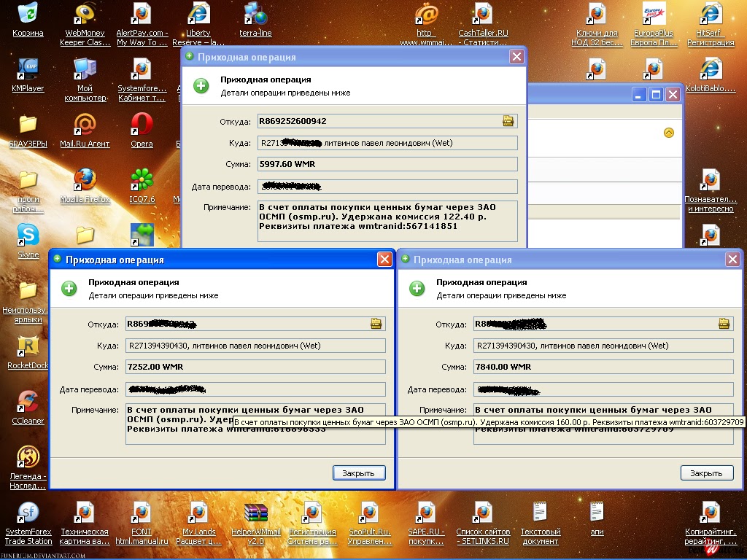Click the Куда field in 7252.00 WMR dialog
Image resolution: width=747 pixels, height=560 pixels.
255,346
